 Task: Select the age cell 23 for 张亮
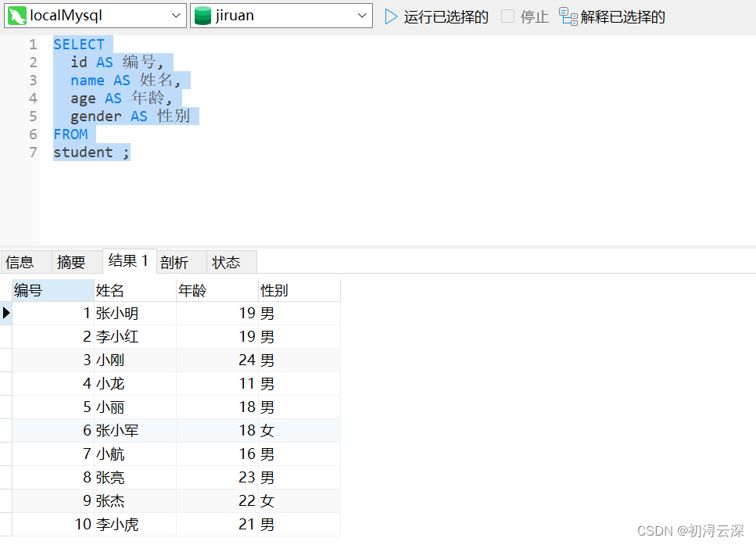217,478
